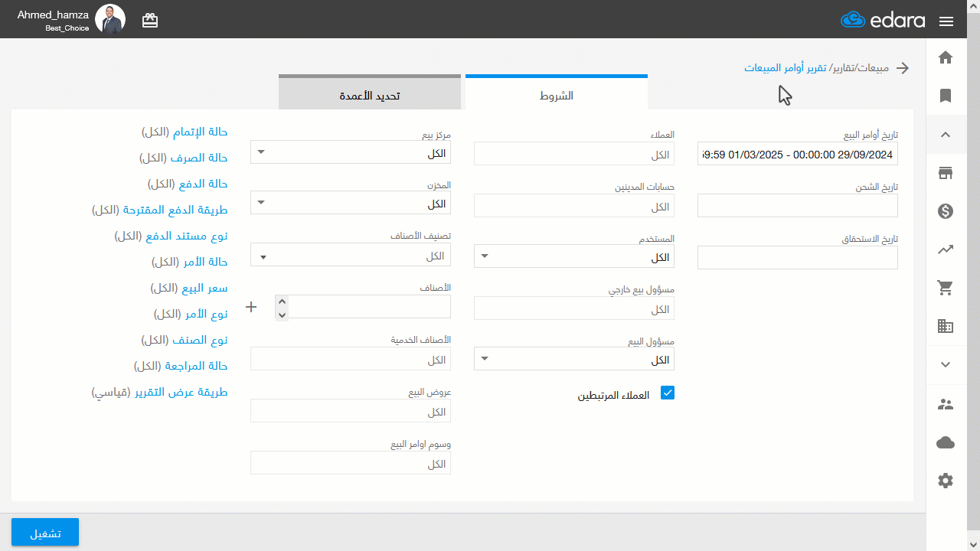Viewport: 980px width, 551px height.
Task: Uncheck العملاء المرتبطين checkbox
Action: coord(668,393)
